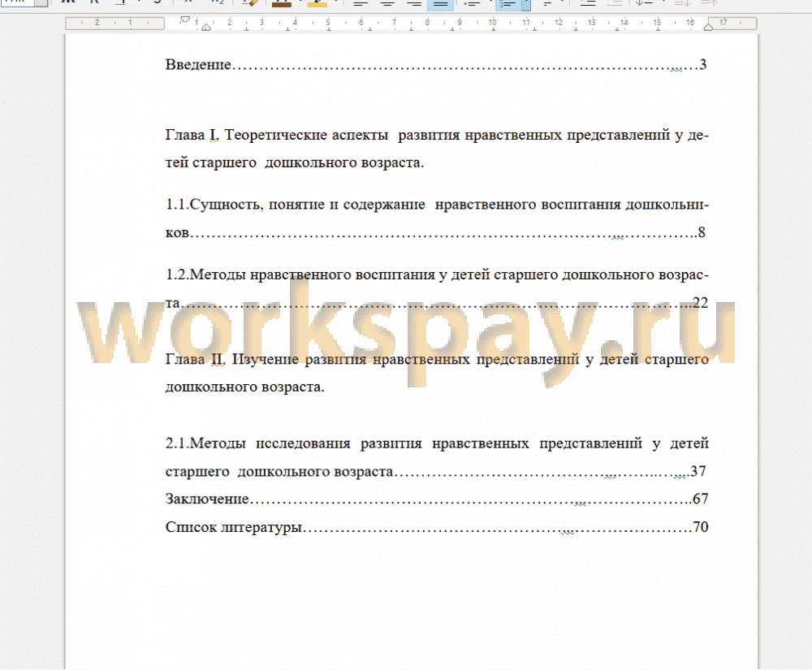This screenshot has height=670, width=812.
Task: Click the first-line indent marker on ruler
Action: (185, 19)
